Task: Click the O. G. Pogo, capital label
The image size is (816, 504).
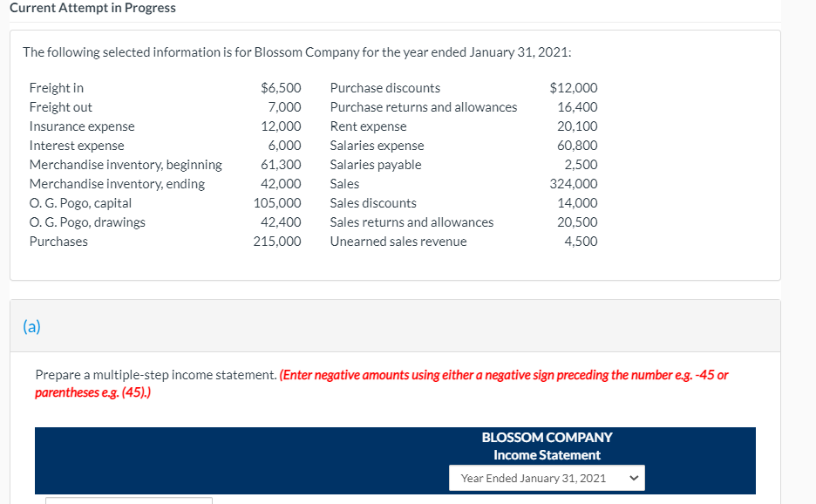Action: 80,203
